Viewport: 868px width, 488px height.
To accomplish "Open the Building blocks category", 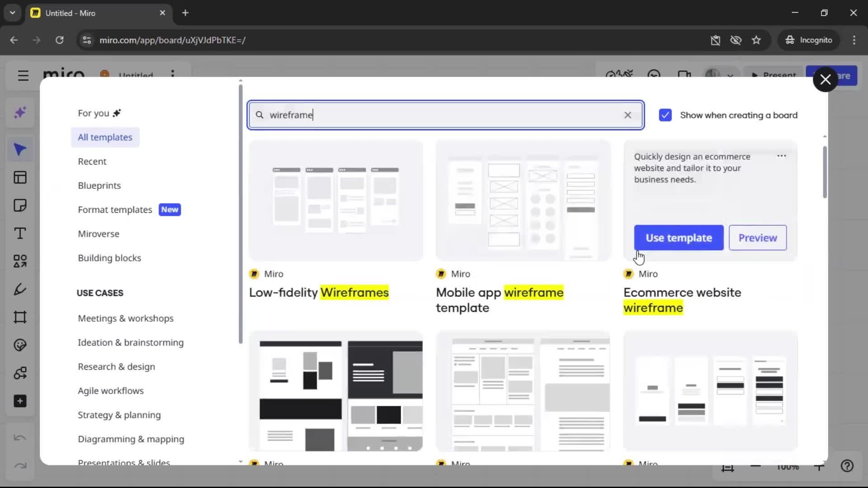I will [109, 258].
